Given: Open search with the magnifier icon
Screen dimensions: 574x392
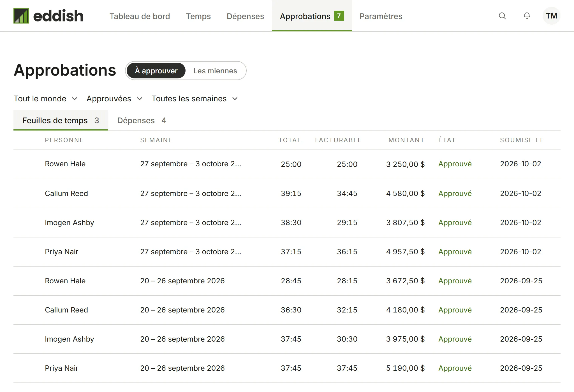Looking at the screenshot, I should 502,16.
